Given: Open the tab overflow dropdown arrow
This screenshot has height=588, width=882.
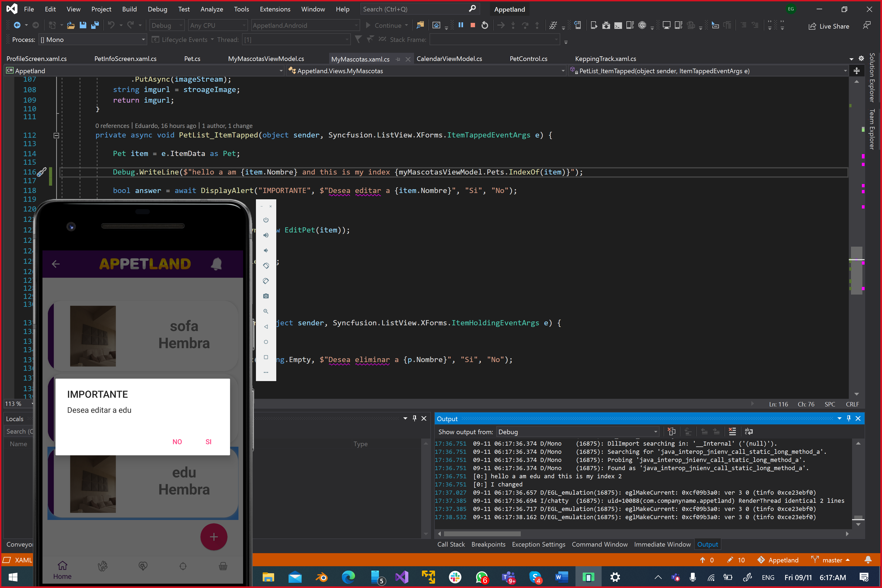Looking at the screenshot, I should (851, 59).
